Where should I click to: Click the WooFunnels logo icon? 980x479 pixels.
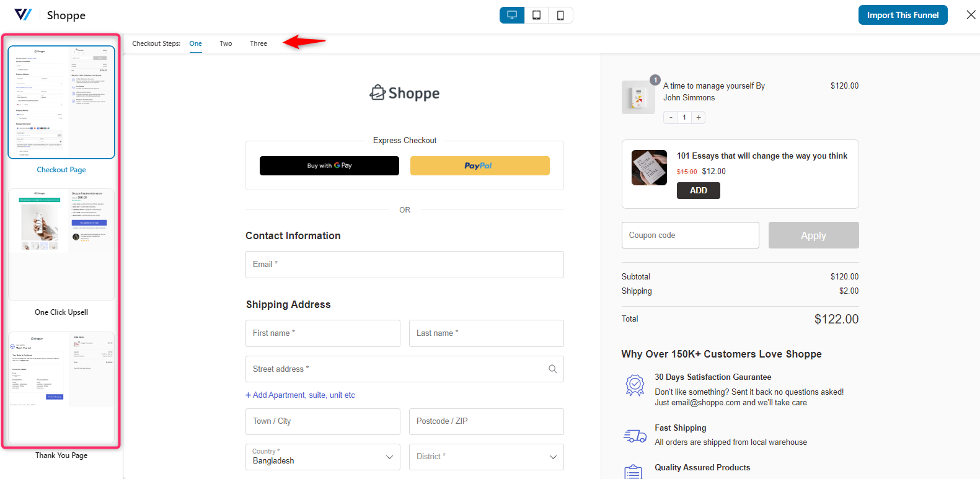click(23, 15)
